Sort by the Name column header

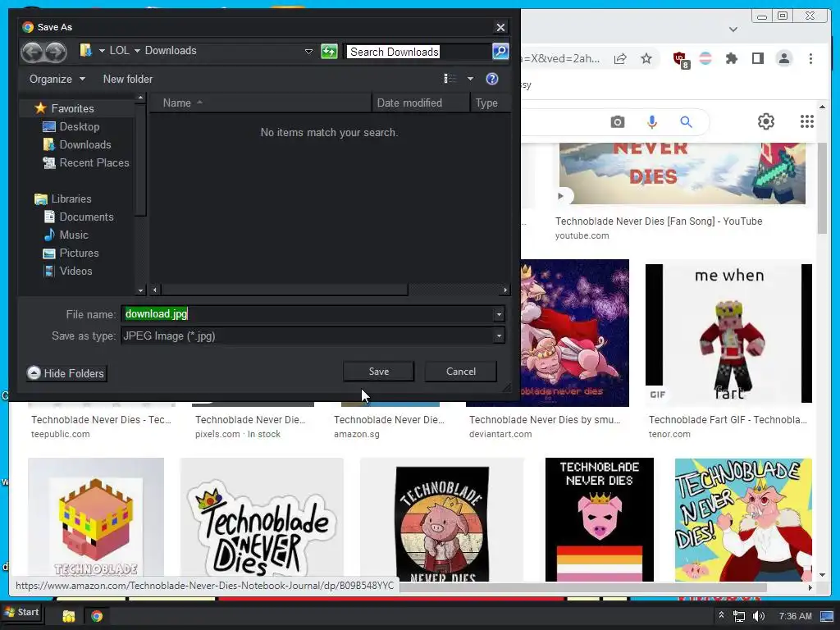click(260, 103)
